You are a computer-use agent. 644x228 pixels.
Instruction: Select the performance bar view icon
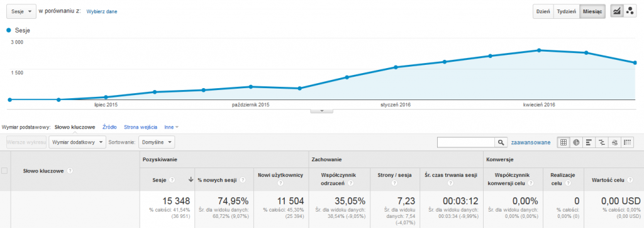(x=589, y=142)
